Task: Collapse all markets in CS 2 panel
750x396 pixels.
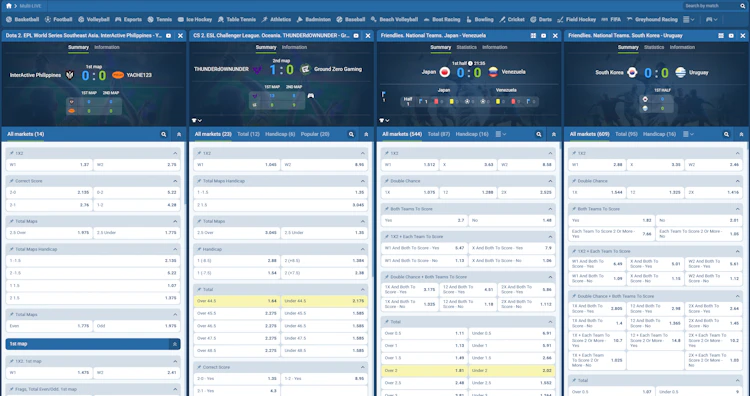Action: coord(366,135)
